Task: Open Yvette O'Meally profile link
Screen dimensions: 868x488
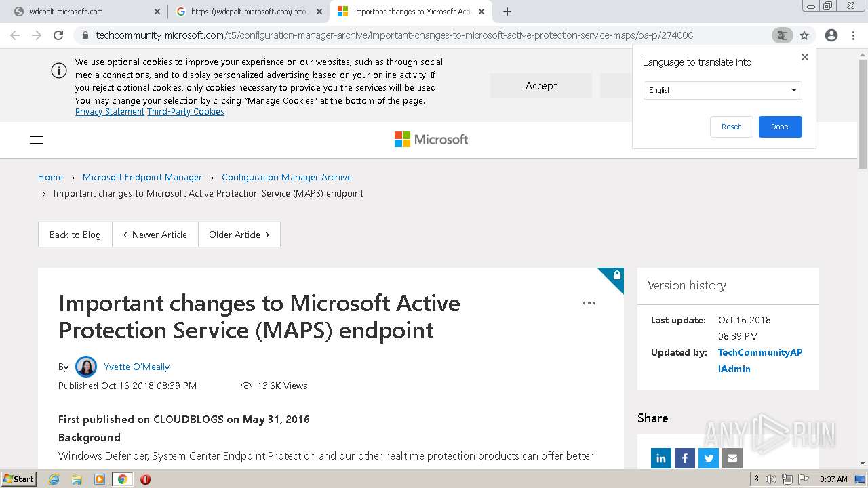Action: (136, 367)
